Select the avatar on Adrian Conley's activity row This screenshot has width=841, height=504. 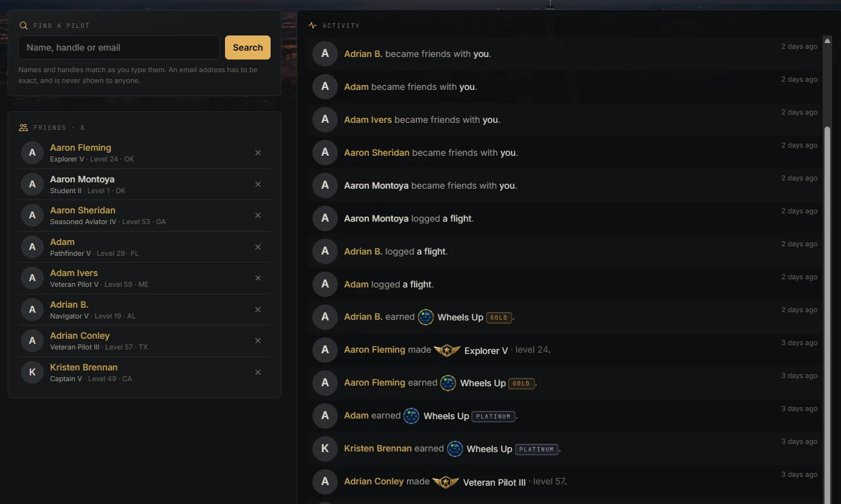pyautogui.click(x=325, y=481)
